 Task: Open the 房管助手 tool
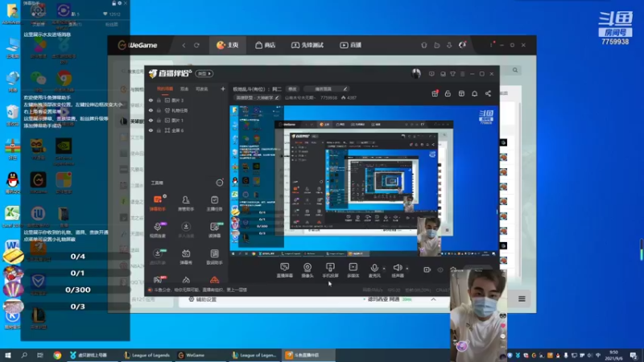point(186,203)
